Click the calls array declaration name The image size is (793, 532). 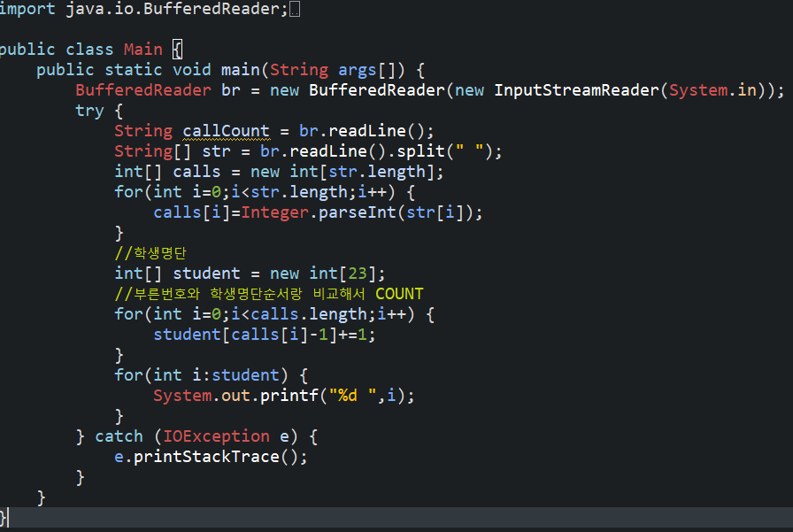coord(196,172)
